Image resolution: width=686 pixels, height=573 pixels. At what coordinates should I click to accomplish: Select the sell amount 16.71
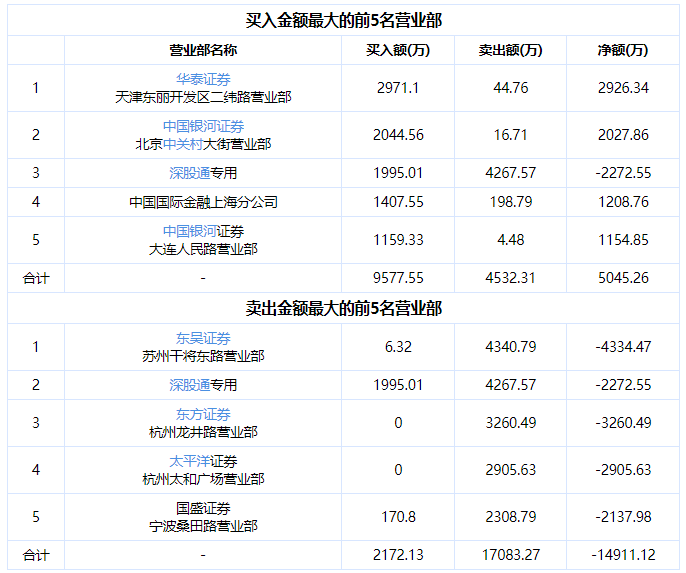(x=510, y=135)
